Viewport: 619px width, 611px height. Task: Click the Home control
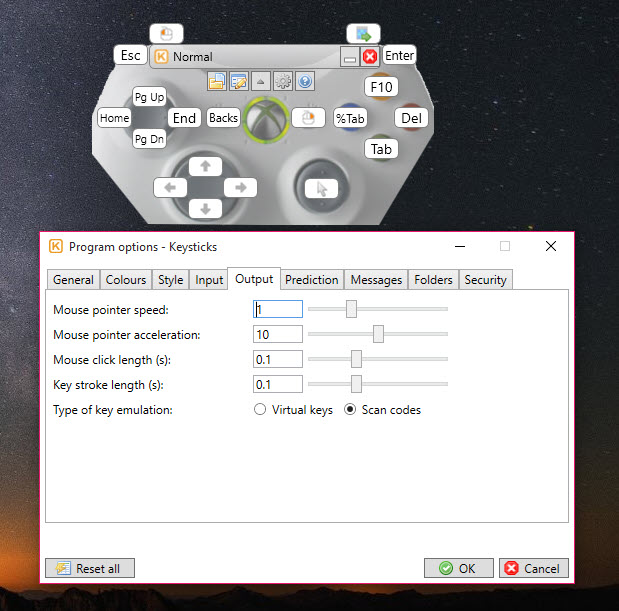[114, 118]
